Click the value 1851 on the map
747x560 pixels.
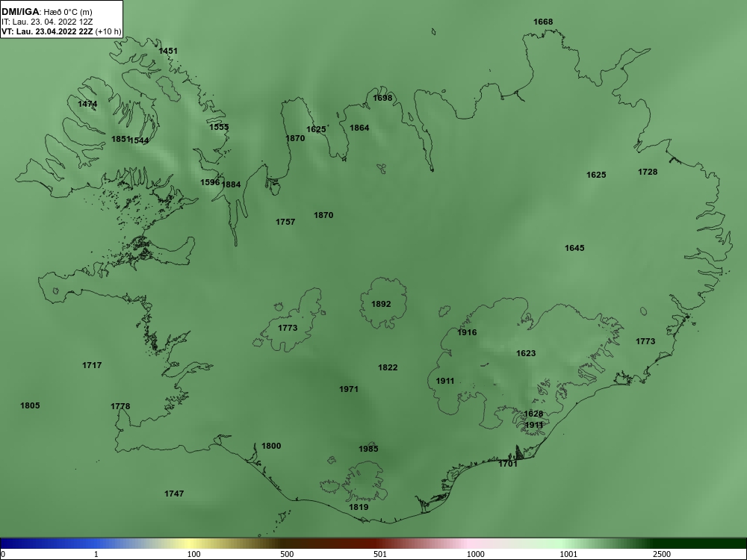(x=120, y=139)
